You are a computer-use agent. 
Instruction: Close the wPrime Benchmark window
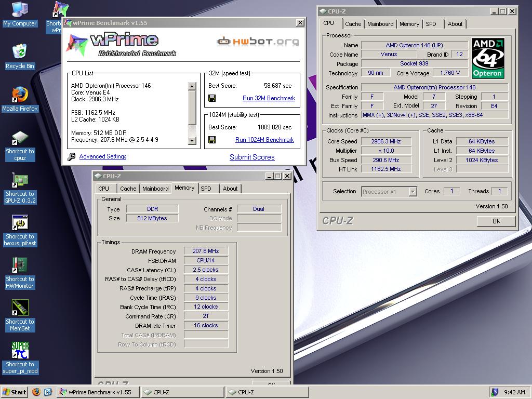tap(300, 23)
